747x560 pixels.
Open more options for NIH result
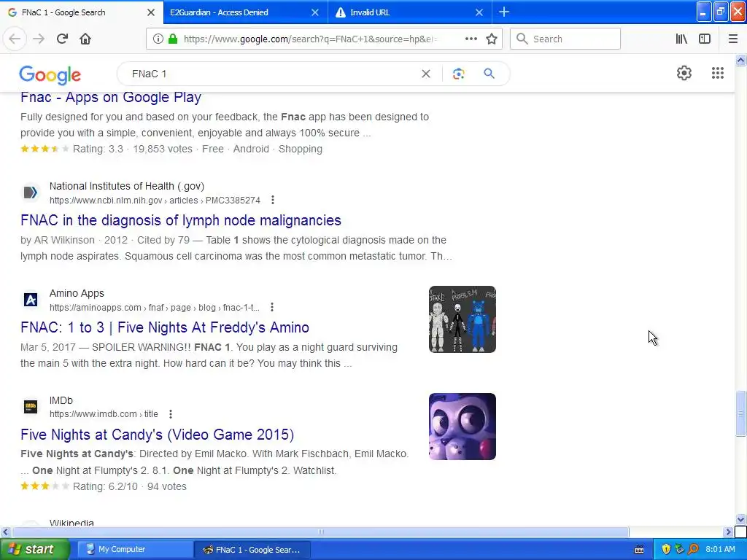point(273,200)
